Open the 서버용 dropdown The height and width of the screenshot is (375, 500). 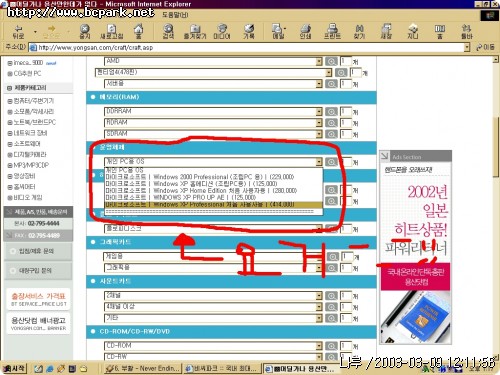click(x=319, y=84)
